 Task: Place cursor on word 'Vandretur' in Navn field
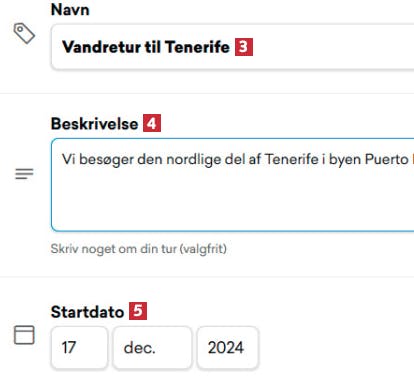[101, 47]
